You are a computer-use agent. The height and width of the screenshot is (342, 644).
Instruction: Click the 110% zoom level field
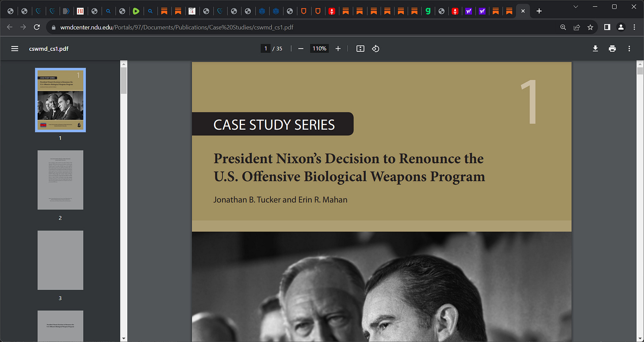pyautogui.click(x=319, y=49)
